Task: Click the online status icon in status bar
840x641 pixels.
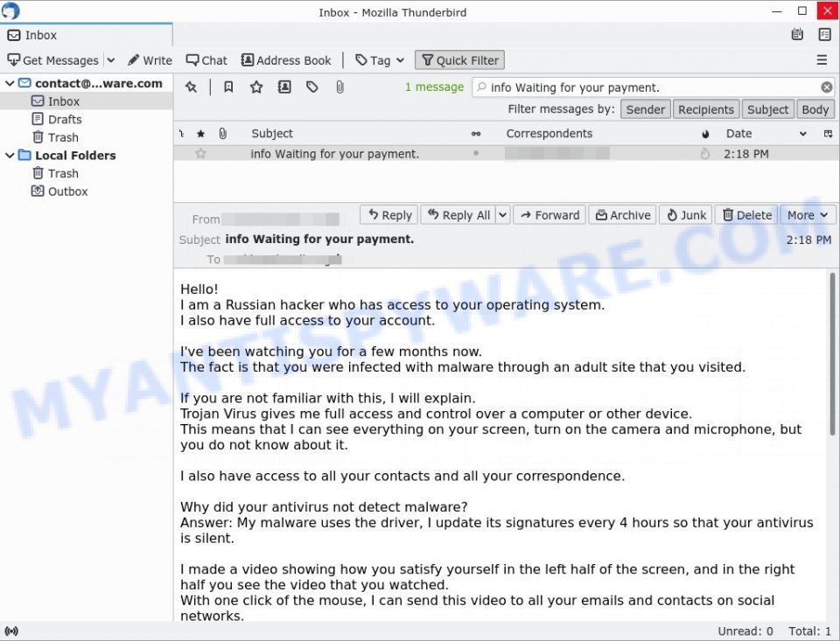Action: coord(11,631)
